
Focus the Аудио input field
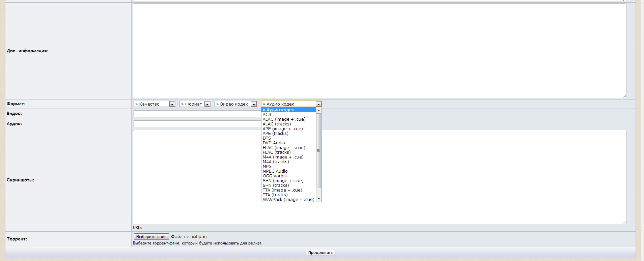point(197,124)
